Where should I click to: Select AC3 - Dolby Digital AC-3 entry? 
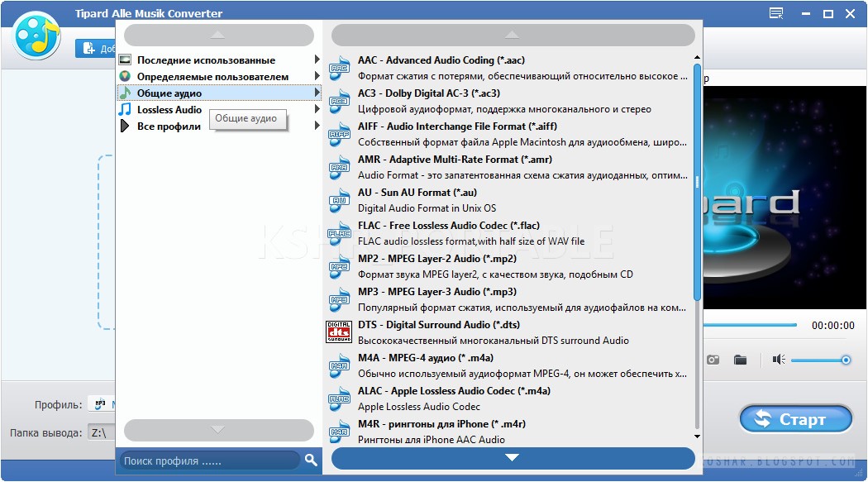click(508, 101)
